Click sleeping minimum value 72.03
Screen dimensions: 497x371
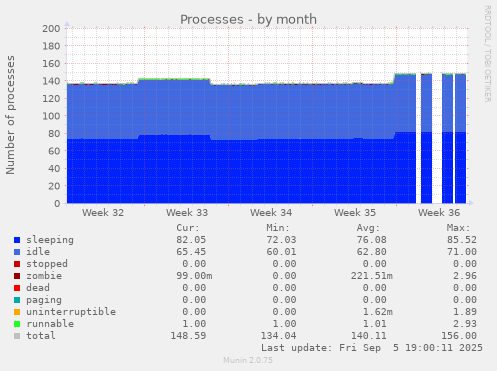(x=281, y=240)
